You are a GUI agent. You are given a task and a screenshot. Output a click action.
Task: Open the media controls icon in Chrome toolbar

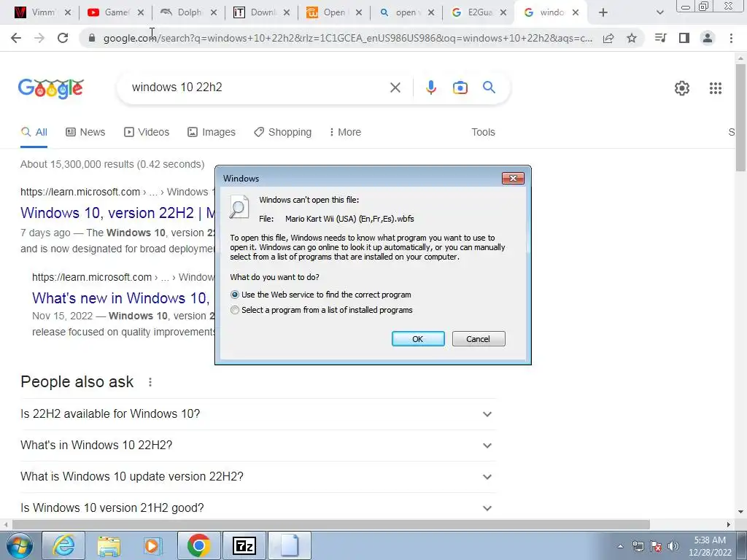660,38
